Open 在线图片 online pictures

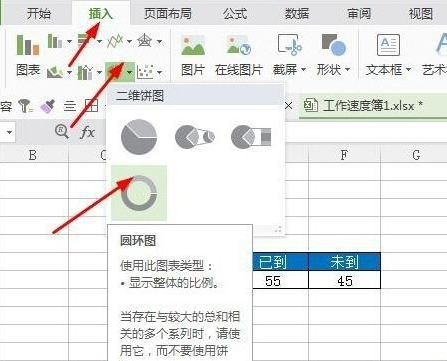239,55
